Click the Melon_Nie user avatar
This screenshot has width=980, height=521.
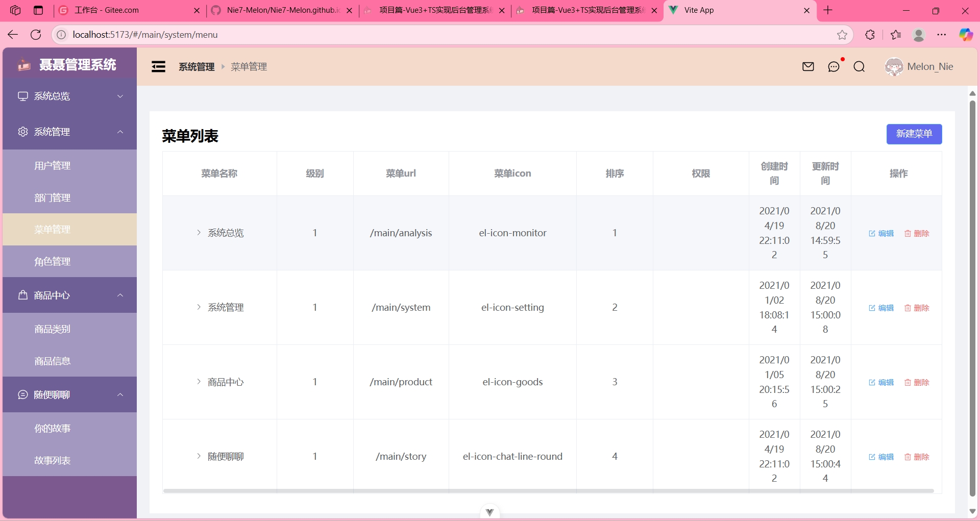[894, 67]
